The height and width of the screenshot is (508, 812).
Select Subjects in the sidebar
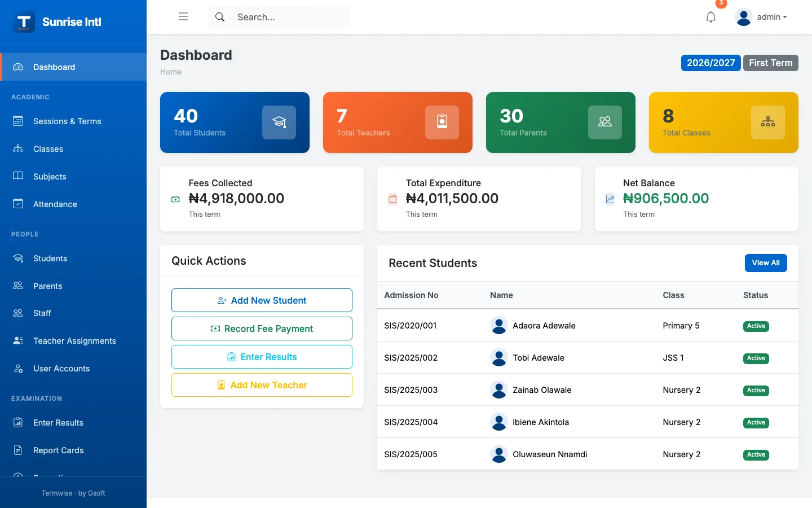pyautogui.click(x=73, y=177)
